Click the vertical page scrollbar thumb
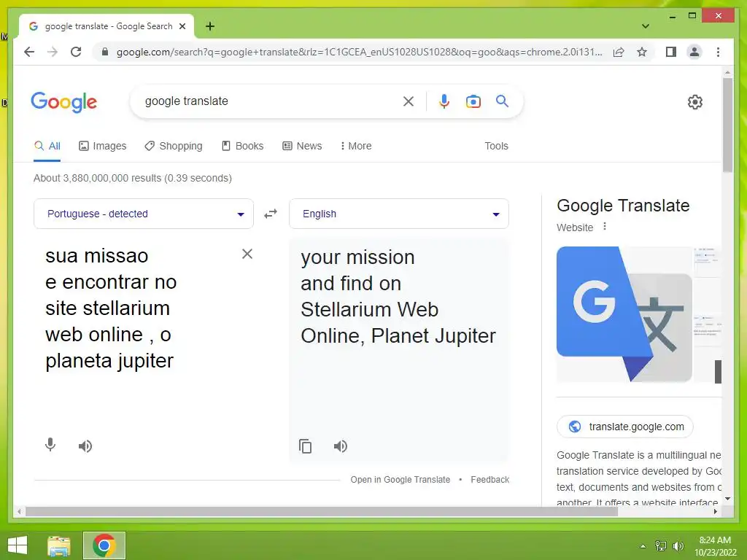The width and height of the screenshot is (747, 560). click(727, 125)
